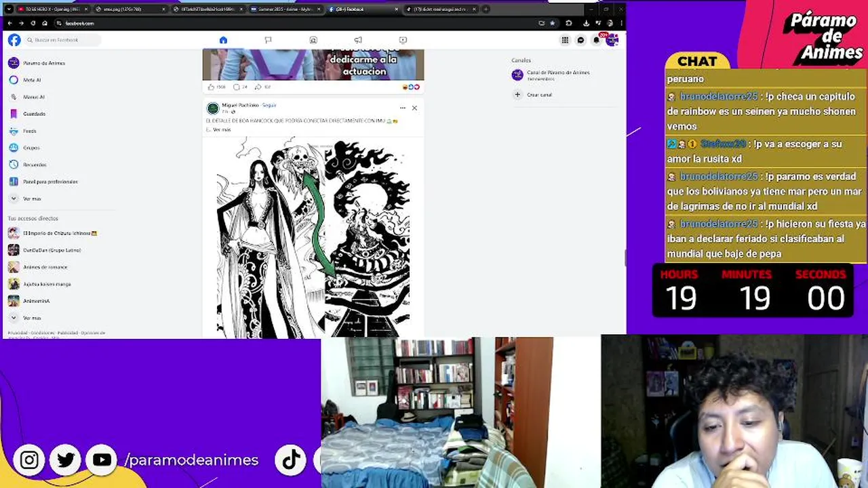Click the Buscar en Facebook search field
Viewport: 868px width, 488px height.
pos(63,40)
